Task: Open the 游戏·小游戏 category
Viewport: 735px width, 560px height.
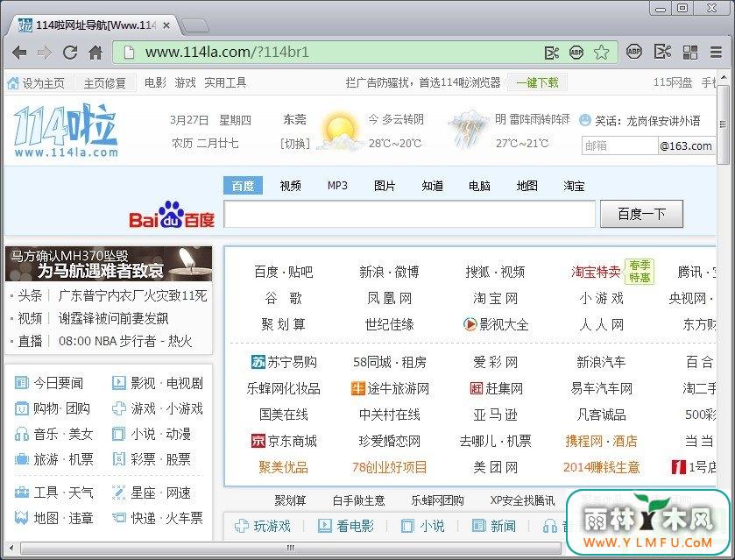Action: tap(158, 408)
